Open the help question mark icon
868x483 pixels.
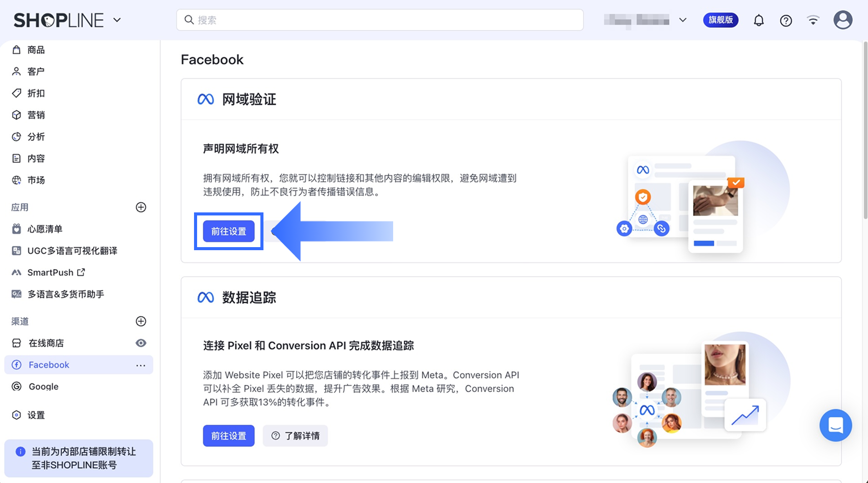pos(786,20)
